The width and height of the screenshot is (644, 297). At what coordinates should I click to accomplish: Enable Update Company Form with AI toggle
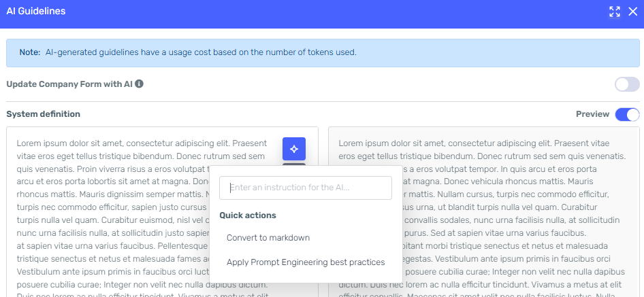pos(627,84)
